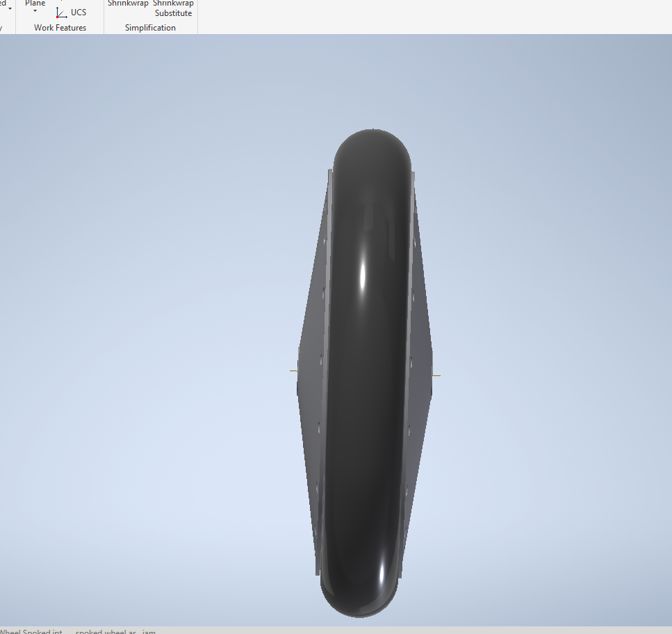This screenshot has height=634, width=672.
Task: Toggle the Plane tool active state
Action: (x=34, y=3)
